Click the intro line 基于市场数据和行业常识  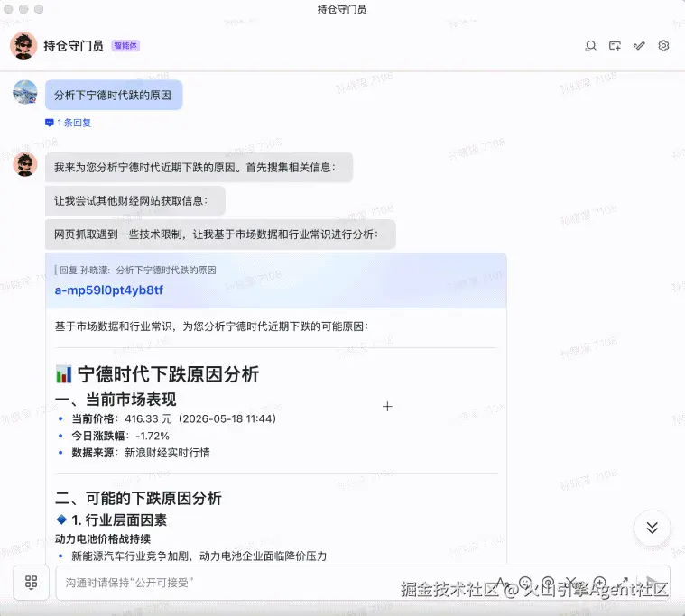(x=211, y=326)
